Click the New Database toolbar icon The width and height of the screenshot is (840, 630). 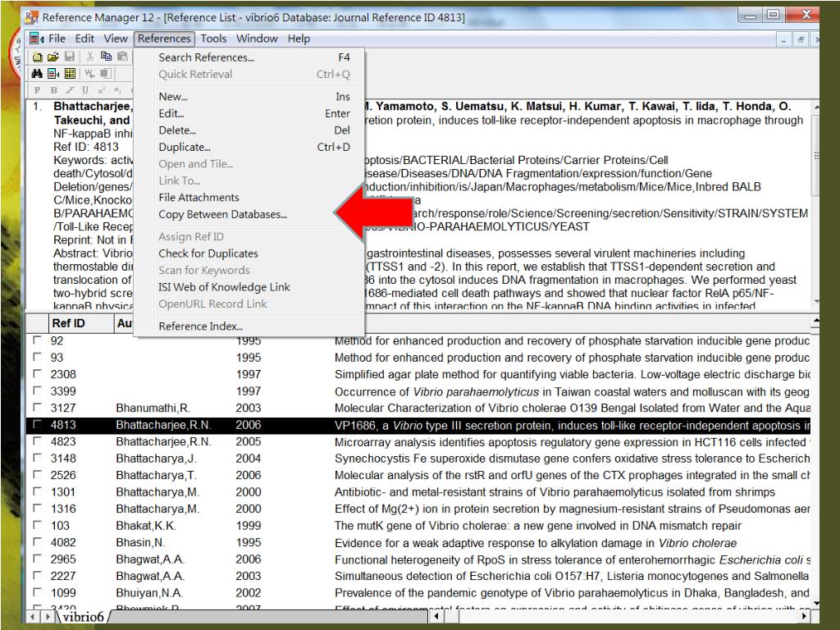[x=37, y=57]
